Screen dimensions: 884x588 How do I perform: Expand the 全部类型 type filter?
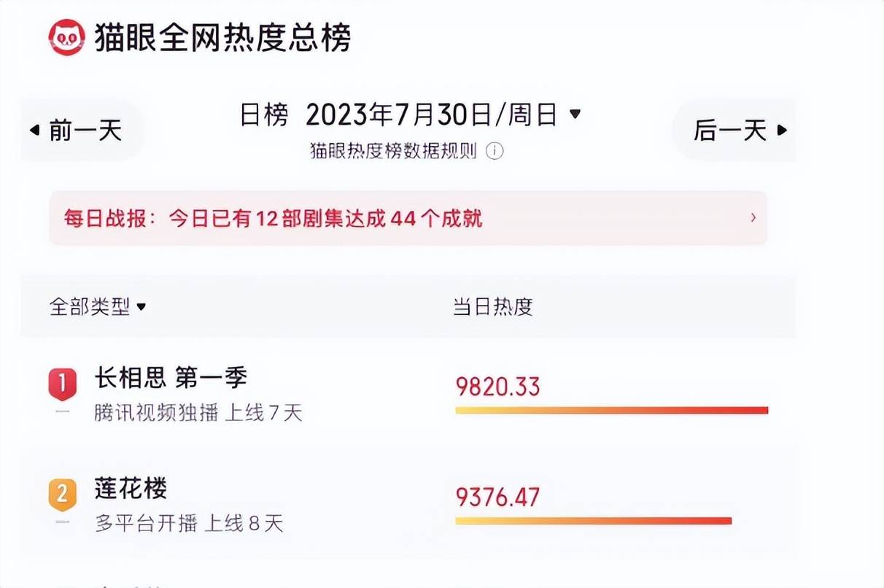98,307
